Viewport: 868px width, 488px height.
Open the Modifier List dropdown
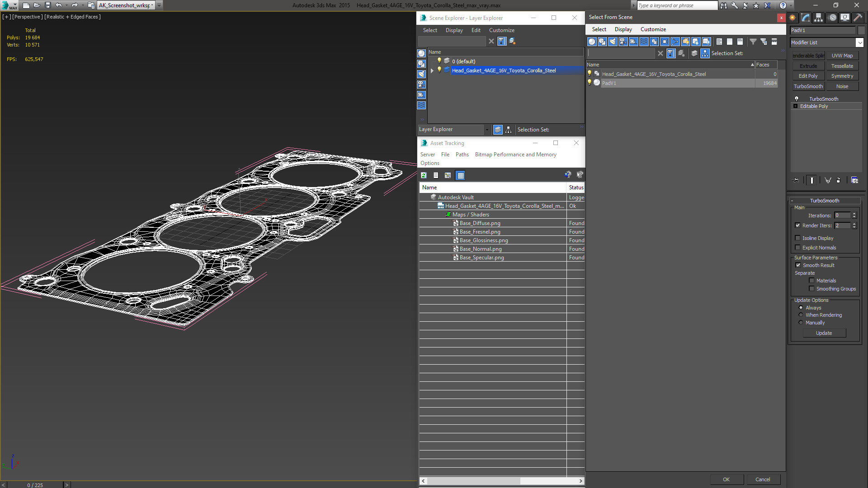tap(859, 42)
